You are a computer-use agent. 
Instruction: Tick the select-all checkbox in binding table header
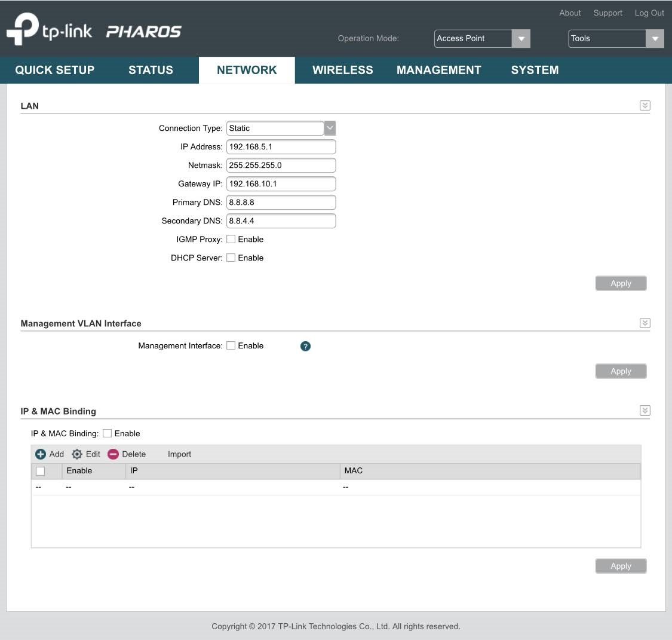coord(40,471)
